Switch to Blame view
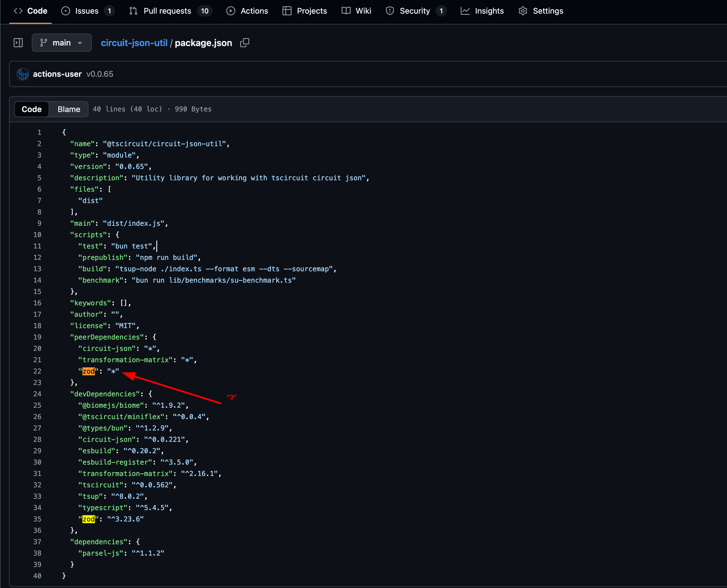727x588 pixels. pyautogui.click(x=69, y=109)
